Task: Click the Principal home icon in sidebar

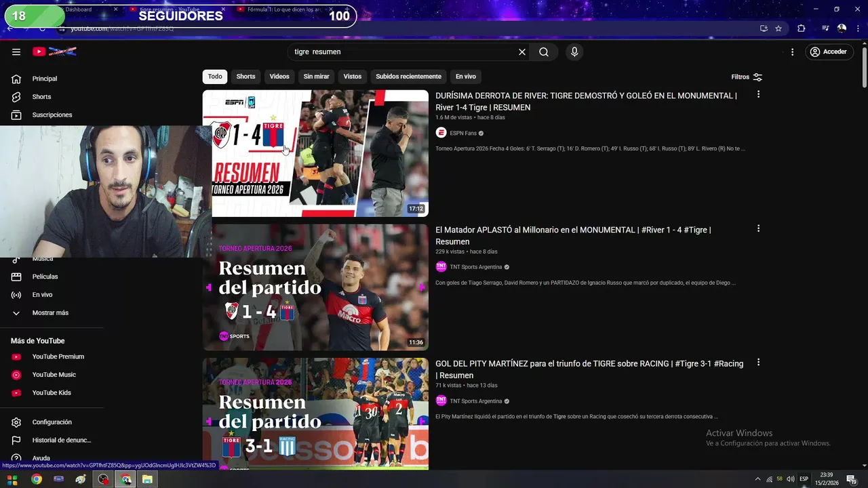Action: coord(16,79)
